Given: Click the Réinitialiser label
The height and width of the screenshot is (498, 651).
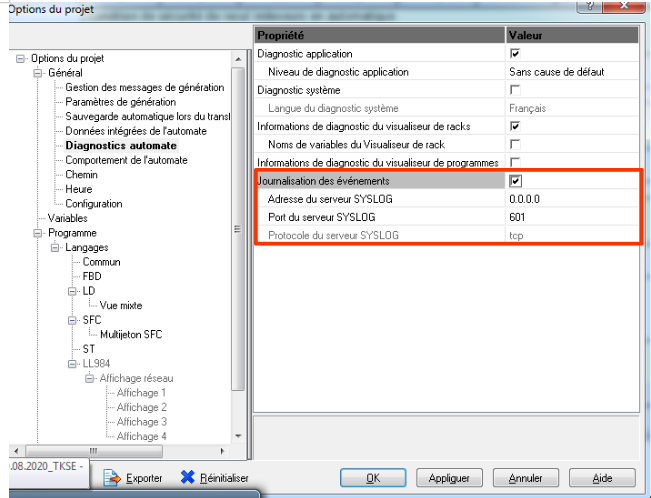Looking at the screenshot, I should tap(224, 478).
